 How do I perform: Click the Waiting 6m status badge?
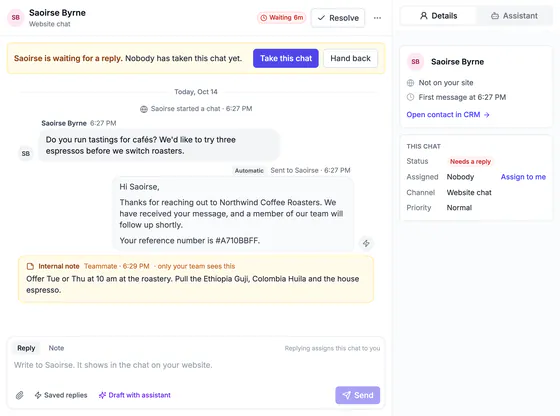281,17
